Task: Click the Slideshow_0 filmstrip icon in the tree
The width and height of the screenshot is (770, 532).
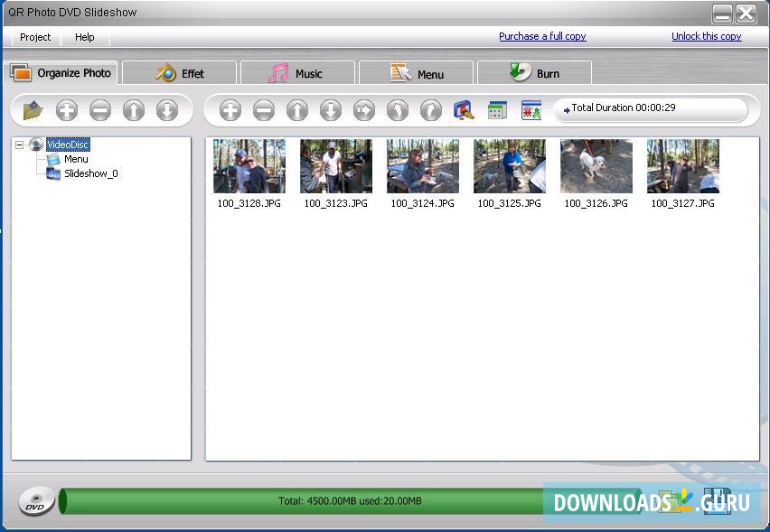Action: [53, 173]
